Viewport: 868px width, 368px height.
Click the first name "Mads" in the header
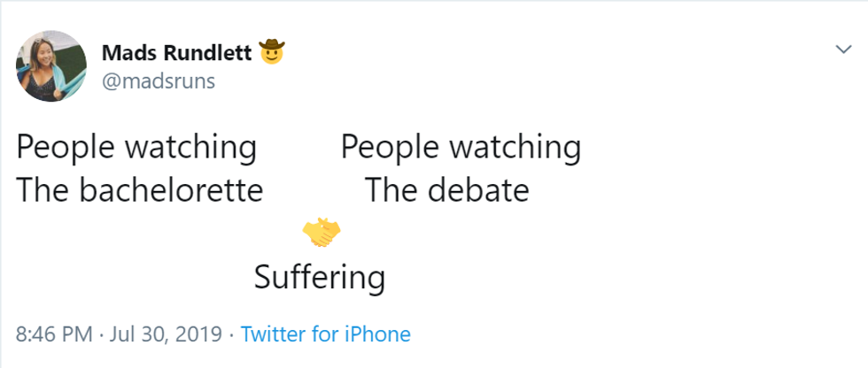tap(128, 54)
